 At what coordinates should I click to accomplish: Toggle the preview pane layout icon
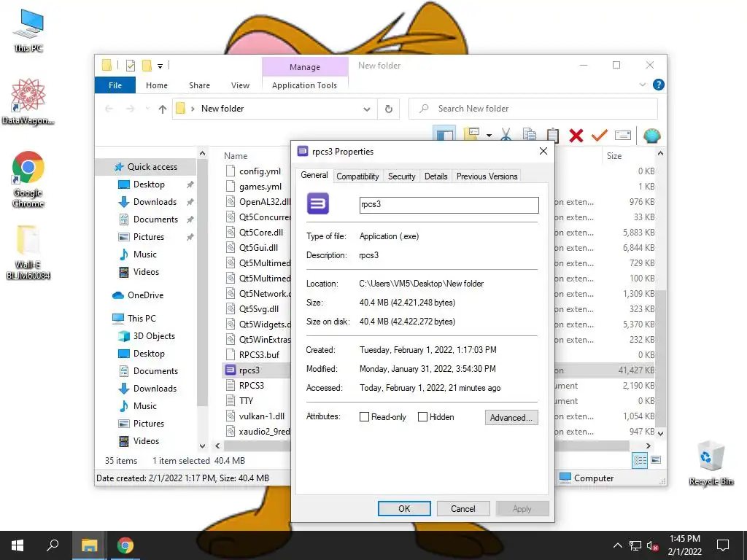point(444,135)
